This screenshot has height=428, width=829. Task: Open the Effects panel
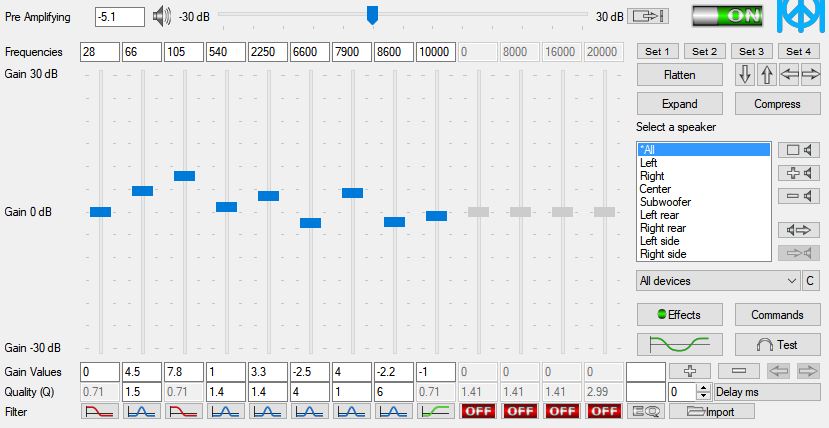pyautogui.click(x=679, y=314)
